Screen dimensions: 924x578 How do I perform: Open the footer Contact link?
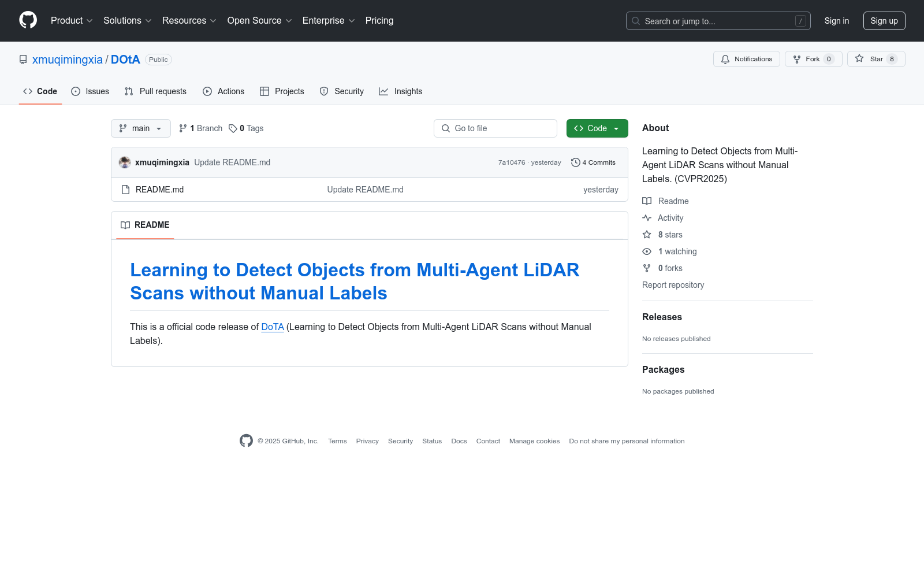pos(488,441)
